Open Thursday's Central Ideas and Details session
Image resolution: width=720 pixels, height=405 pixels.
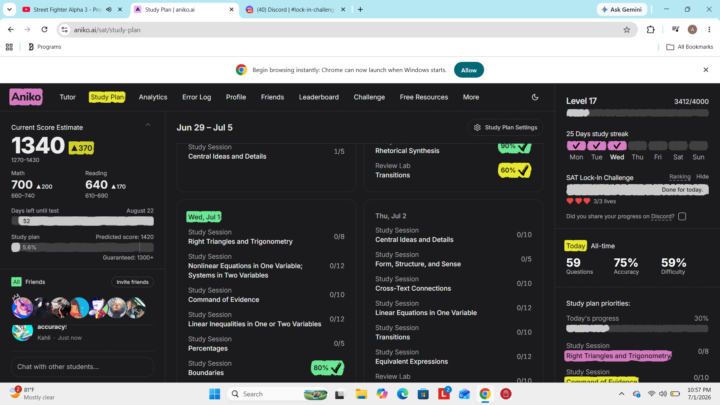point(453,235)
